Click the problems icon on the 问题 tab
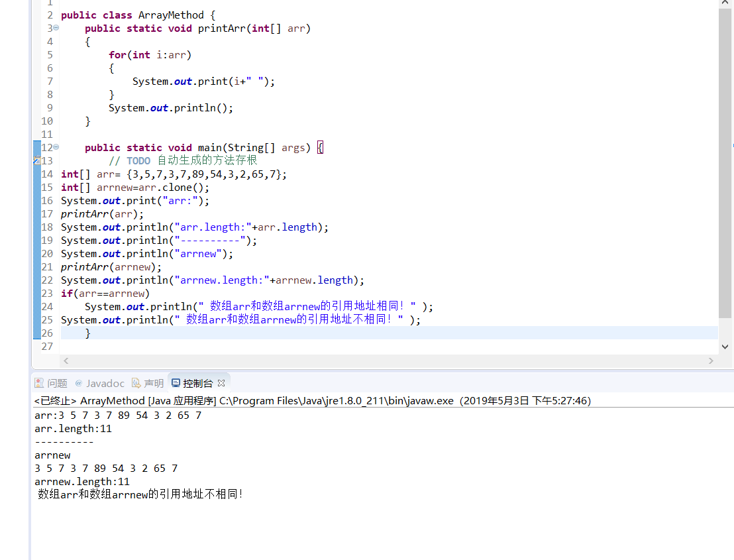 click(x=39, y=382)
